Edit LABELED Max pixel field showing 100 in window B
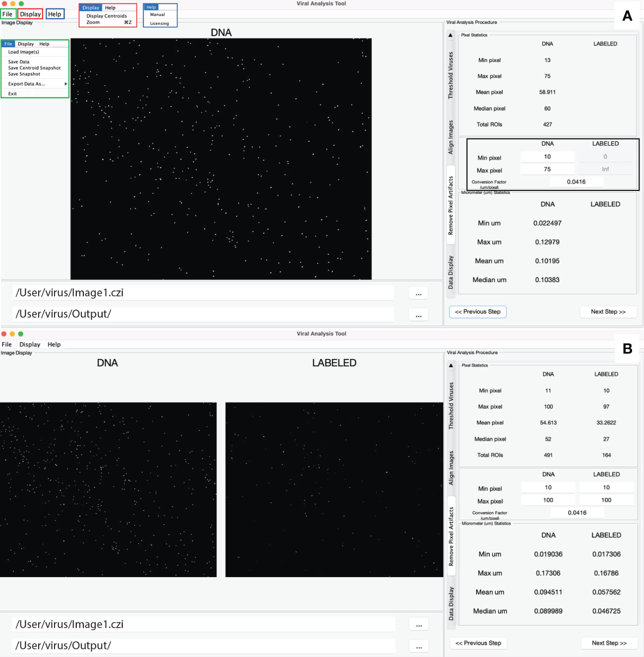The width and height of the screenshot is (644, 657). 606,500
